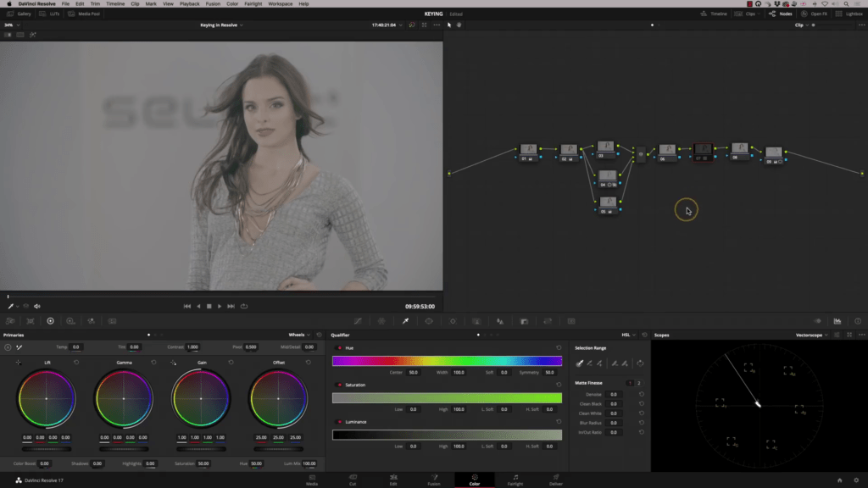Click the Loop playback icon
This screenshot has height=488, width=868.
pyautogui.click(x=244, y=306)
